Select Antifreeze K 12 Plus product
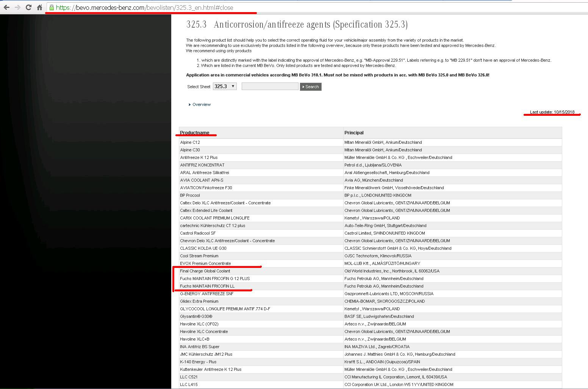This screenshot has width=588, height=389. pos(199,157)
